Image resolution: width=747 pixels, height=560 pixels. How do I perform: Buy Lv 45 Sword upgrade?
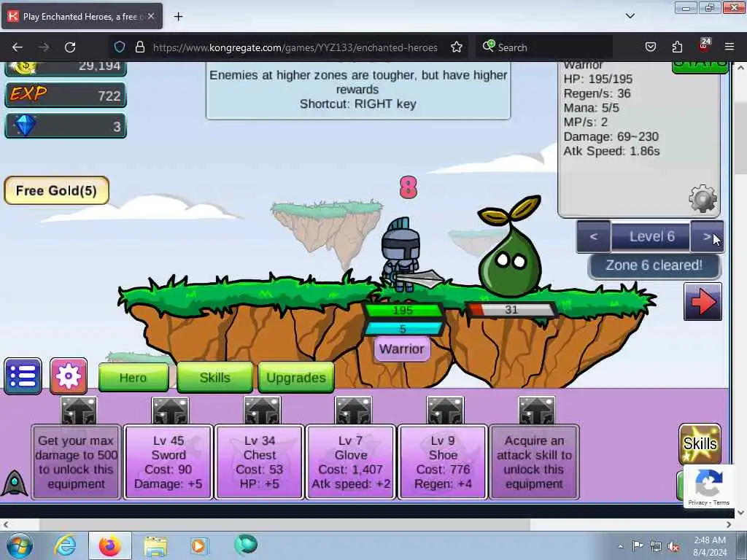pyautogui.click(x=169, y=462)
